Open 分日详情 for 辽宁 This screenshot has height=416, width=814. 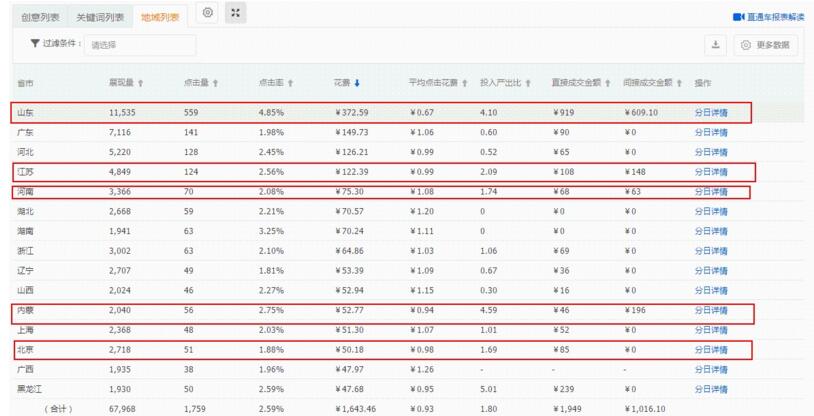coord(711,271)
